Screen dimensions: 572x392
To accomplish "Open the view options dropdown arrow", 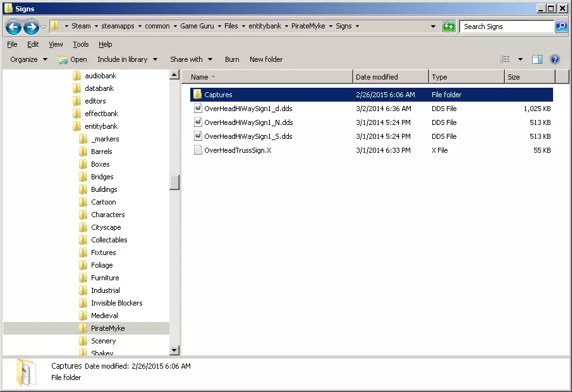I will 520,59.
